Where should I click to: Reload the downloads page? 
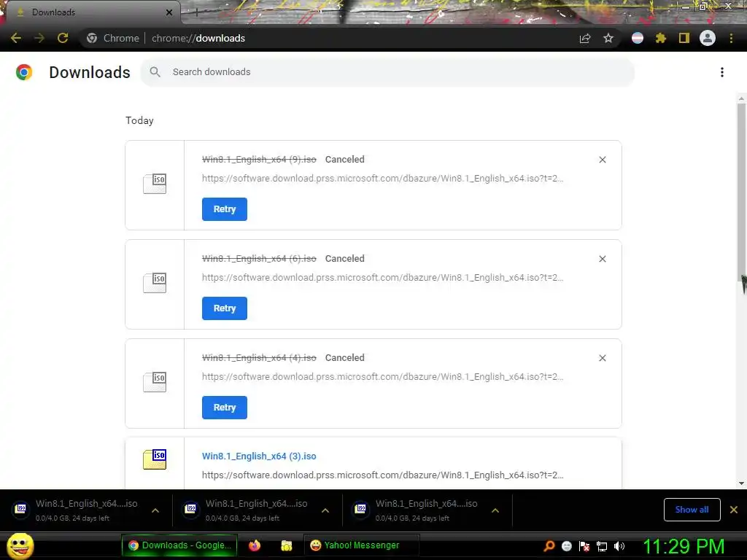pos(63,38)
